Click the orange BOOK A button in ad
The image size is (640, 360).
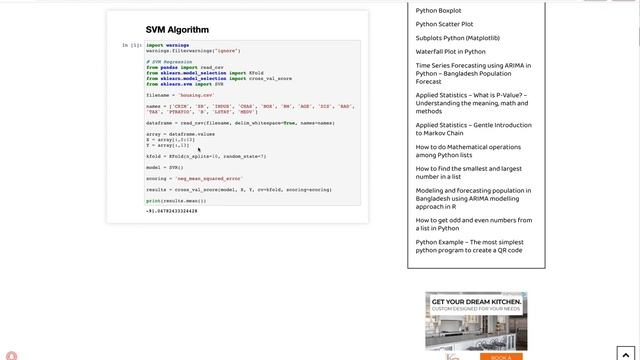click(x=501, y=357)
